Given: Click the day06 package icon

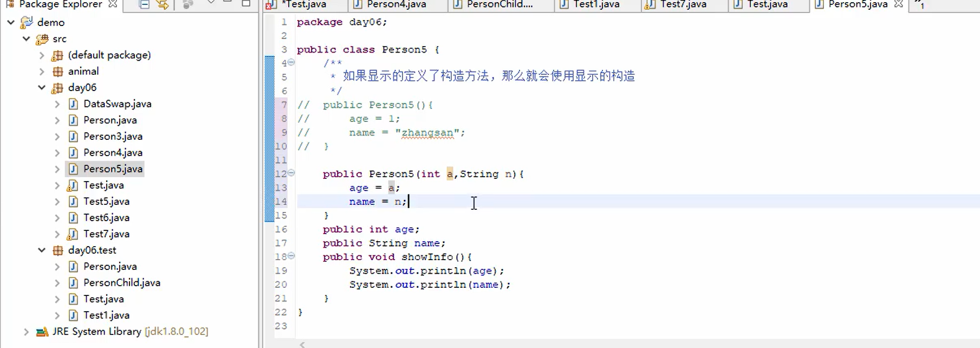Looking at the screenshot, I should 57,88.
